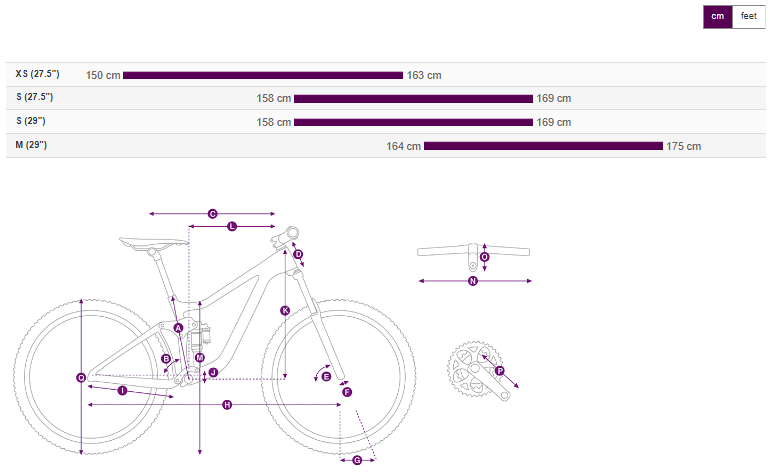770x472 pixels.
Task: Click the S (27.5") size label
Action: pos(35,98)
